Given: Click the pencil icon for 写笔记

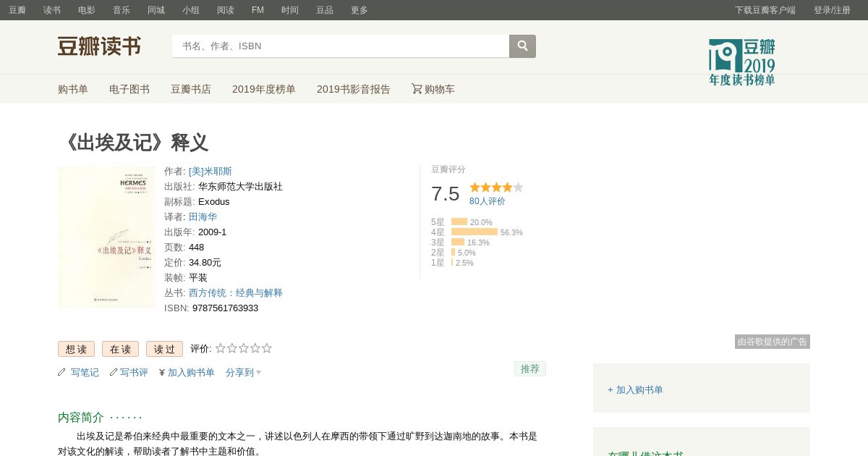Looking at the screenshot, I should click(61, 372).
